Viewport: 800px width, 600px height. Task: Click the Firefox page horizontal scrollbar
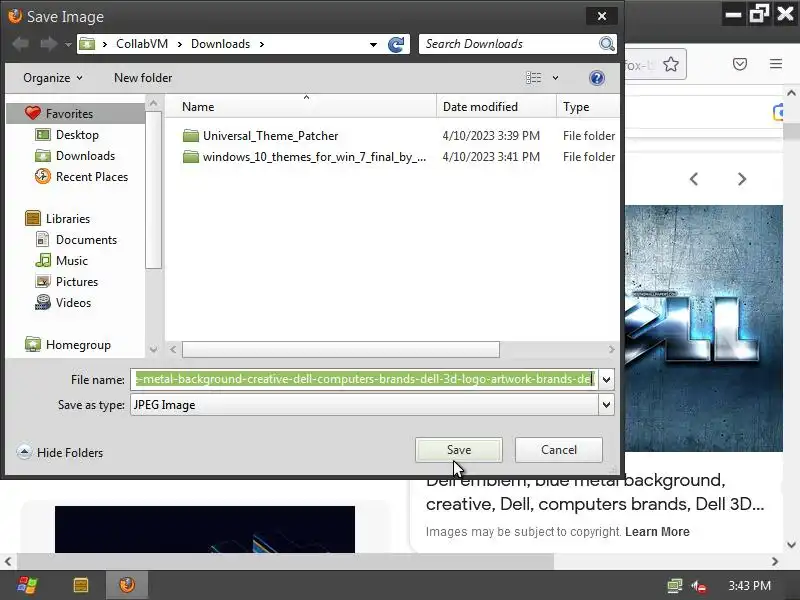(286, 562)
